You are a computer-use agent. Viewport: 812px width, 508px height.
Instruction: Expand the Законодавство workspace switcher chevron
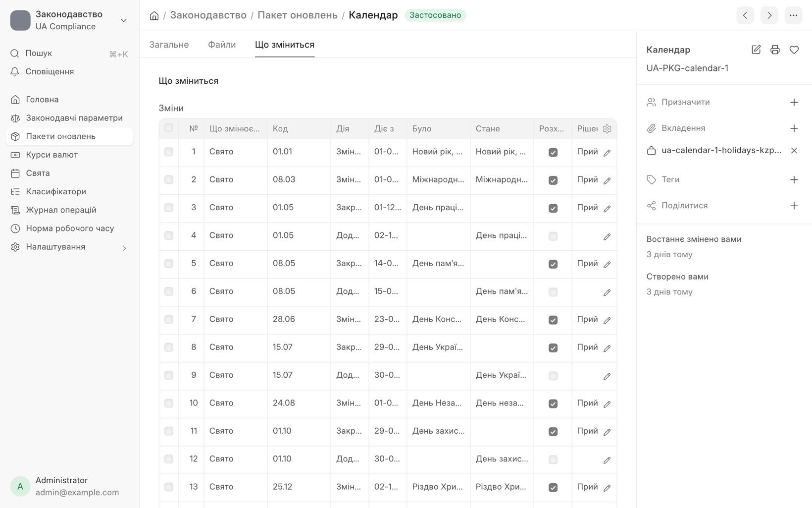[x=124, y=20]
